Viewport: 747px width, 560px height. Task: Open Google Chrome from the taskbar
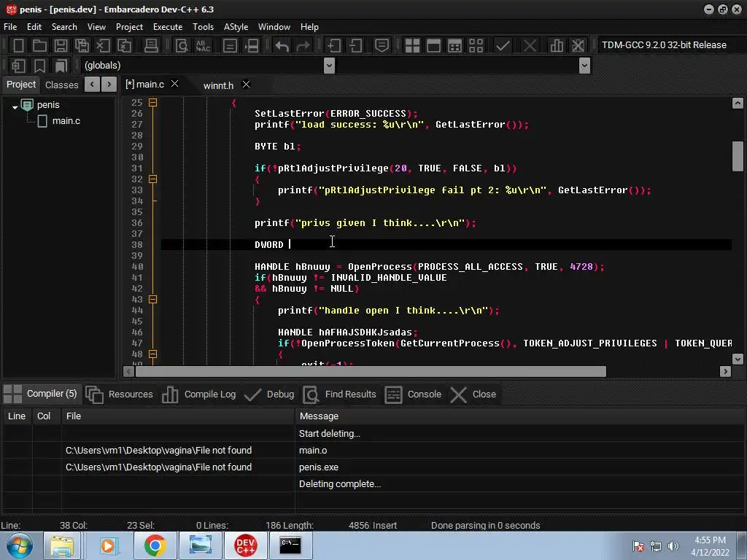click(x=155, y=545)
